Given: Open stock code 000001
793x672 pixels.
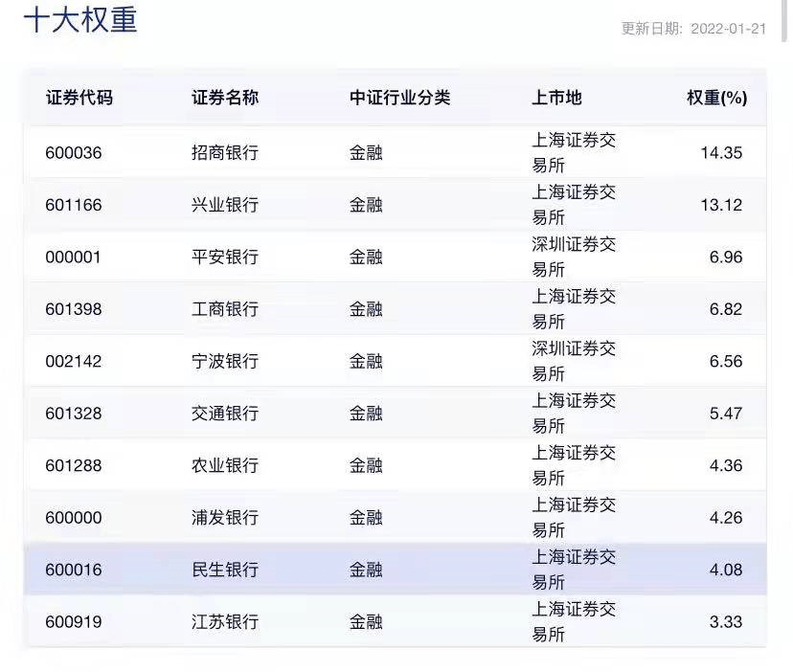Looking at the screenshot, I should [x=73, y=258].
